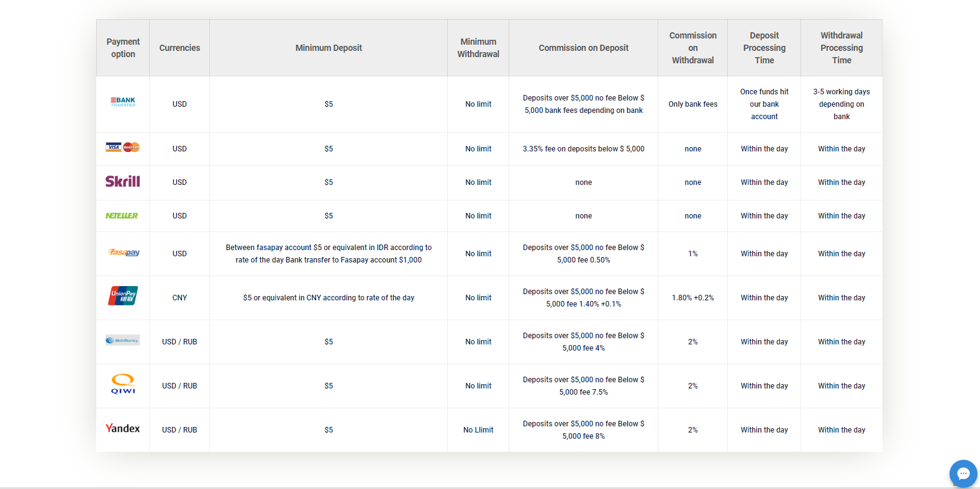Select the Commission on Withdrawal header
Viewport: 980px width, 489px height.
[x=692, y=48]
